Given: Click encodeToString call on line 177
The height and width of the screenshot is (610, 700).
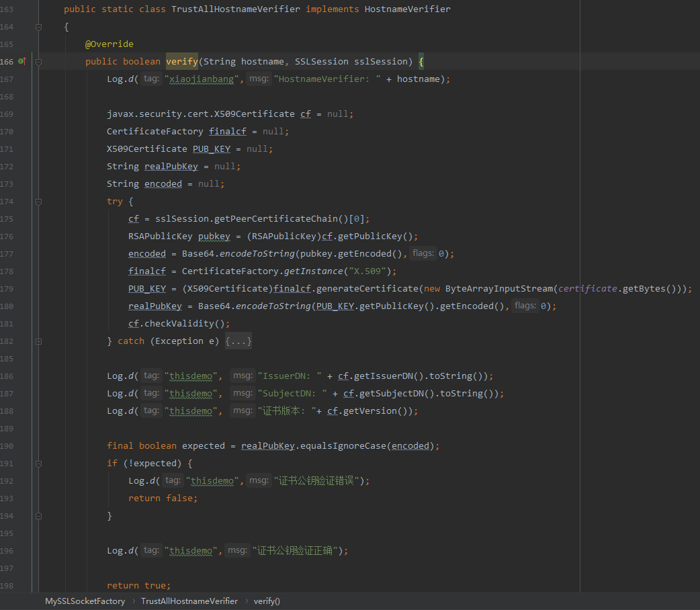Looking at the screenshot, I should [257, 254].
